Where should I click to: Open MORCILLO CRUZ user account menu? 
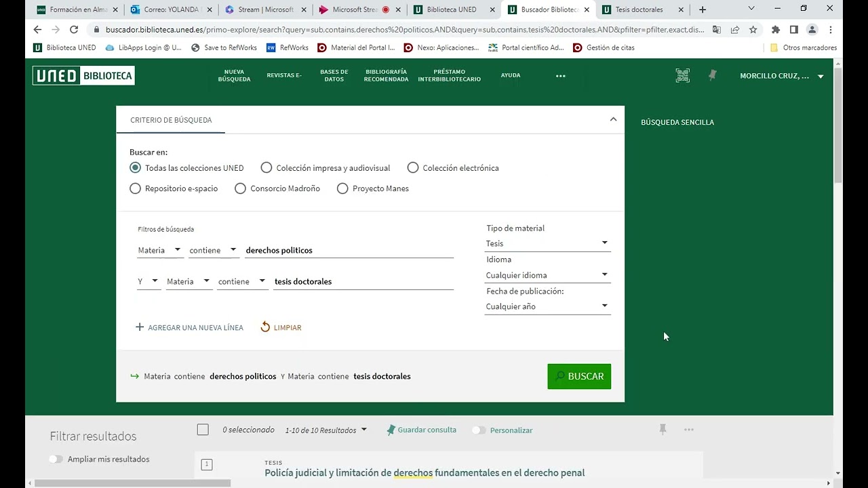click(781, 76)
